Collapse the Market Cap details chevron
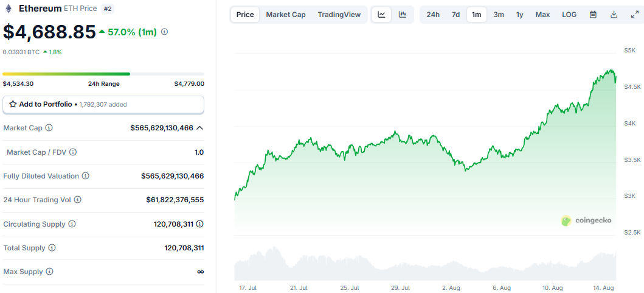This screenshot has height=293, width=644. tap(200, 128)
